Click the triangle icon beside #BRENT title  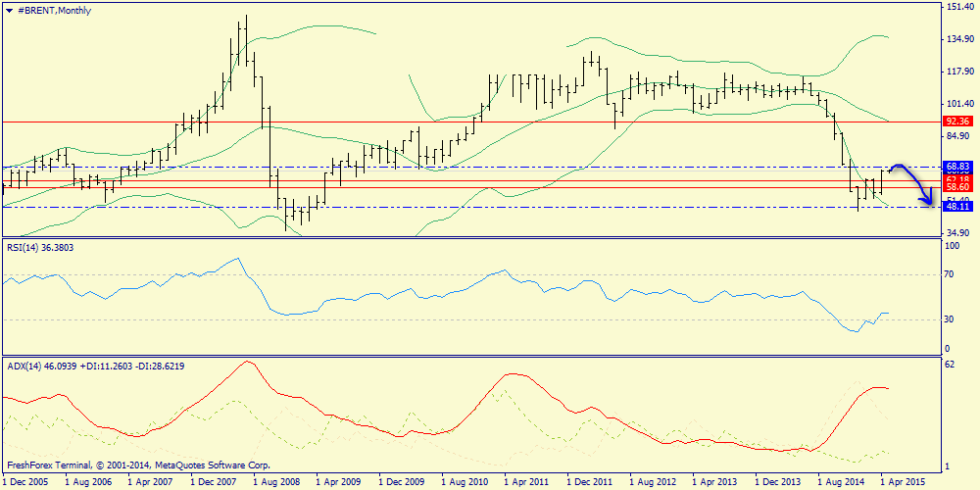(x=8, y=10)
